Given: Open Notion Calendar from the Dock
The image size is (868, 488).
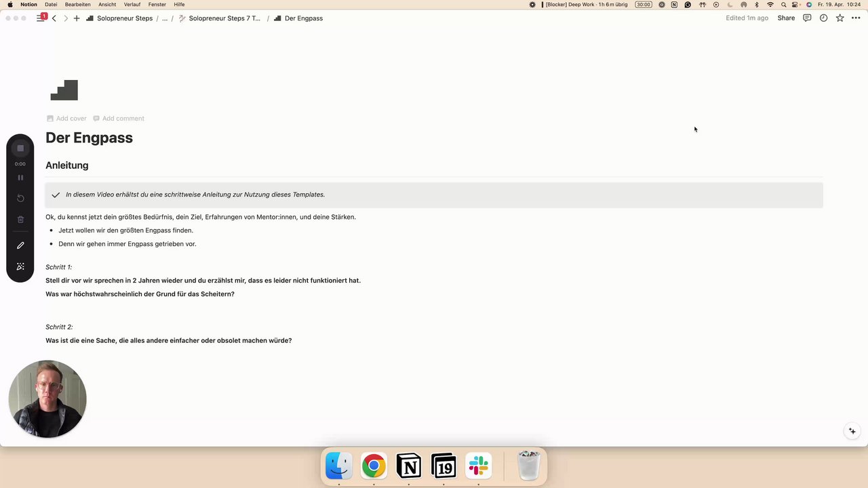Looking at the screenshot, I should pos(443,466).
